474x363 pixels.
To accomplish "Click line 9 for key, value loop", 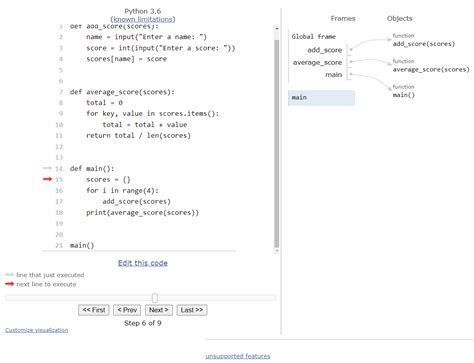I will [x=152, y=114].
